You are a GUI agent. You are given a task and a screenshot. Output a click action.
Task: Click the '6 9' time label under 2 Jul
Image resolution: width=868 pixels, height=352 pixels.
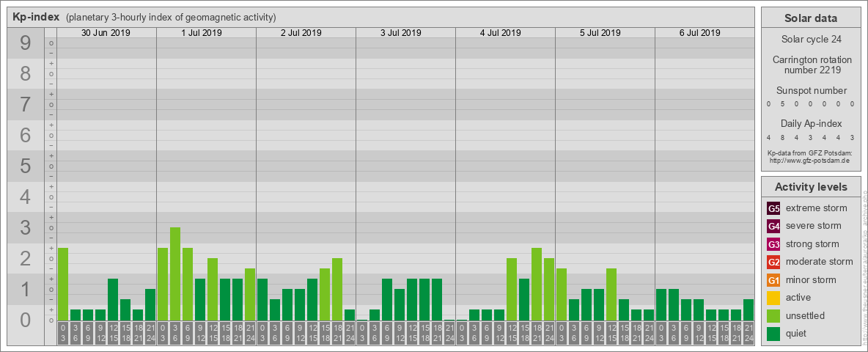[x=287, y=334]
